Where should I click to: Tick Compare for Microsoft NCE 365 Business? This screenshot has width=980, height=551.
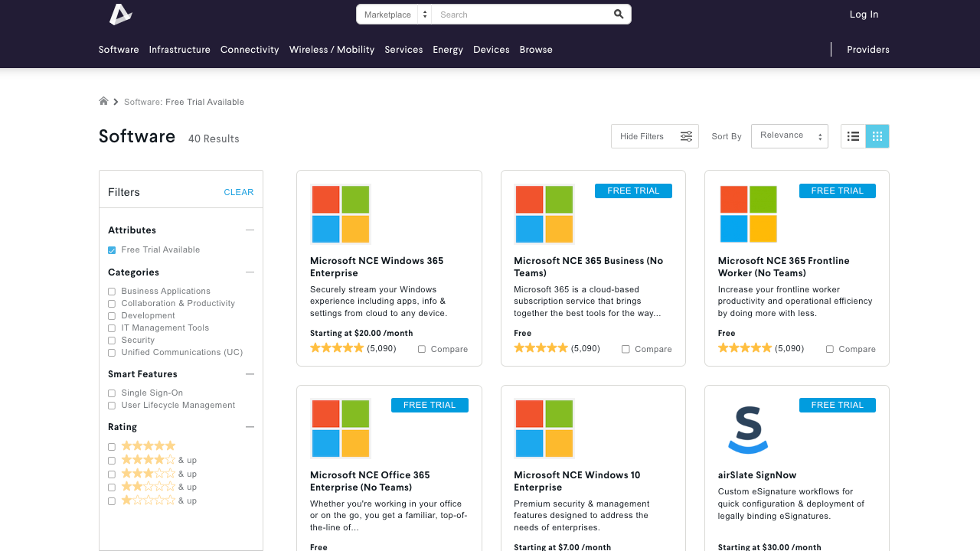click(x=626, y=349)
